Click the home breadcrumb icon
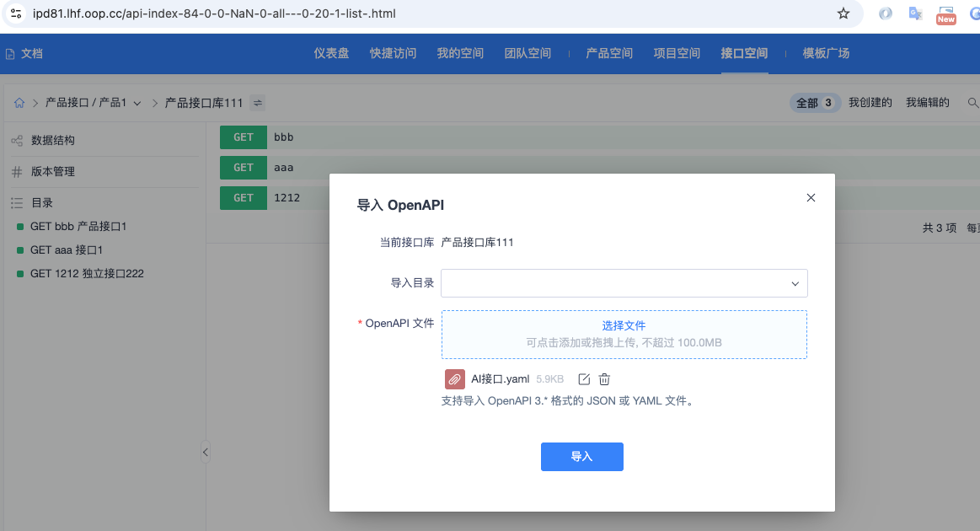980x531 pixels. pos(19,103)
